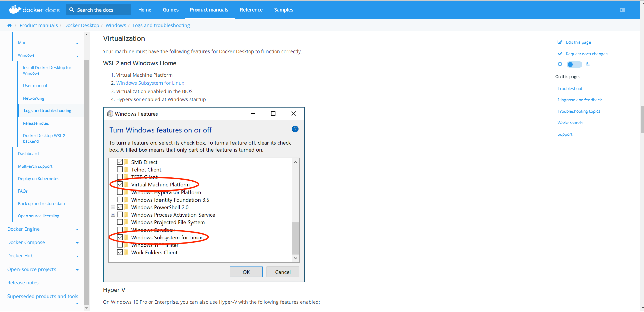Select the light mode sun icon
The width and height of the screenshot is (644, 312).
[560, 64]
